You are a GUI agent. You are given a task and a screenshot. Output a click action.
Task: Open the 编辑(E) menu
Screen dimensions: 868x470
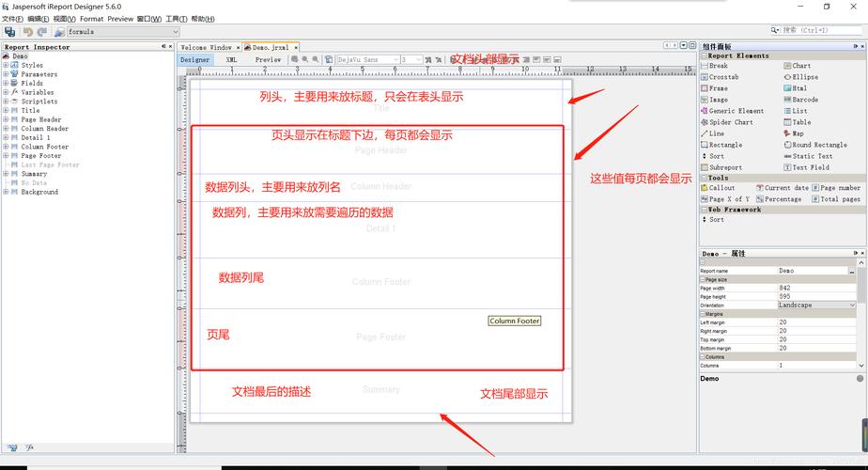pos(39,19)
